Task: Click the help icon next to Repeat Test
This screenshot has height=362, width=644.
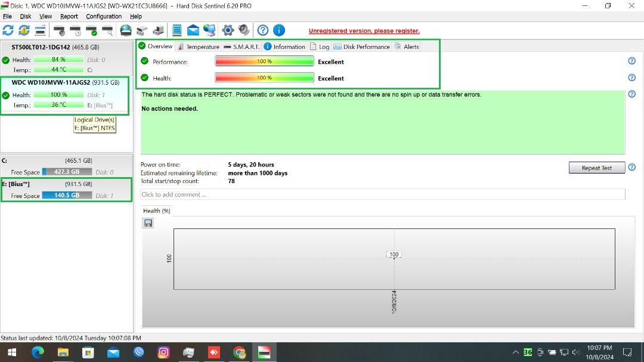Action: coord(631,167)
